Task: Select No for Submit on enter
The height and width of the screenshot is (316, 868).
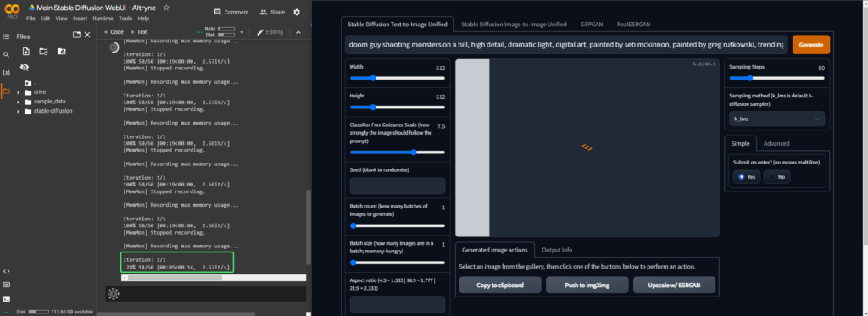Action: [776, 177]
